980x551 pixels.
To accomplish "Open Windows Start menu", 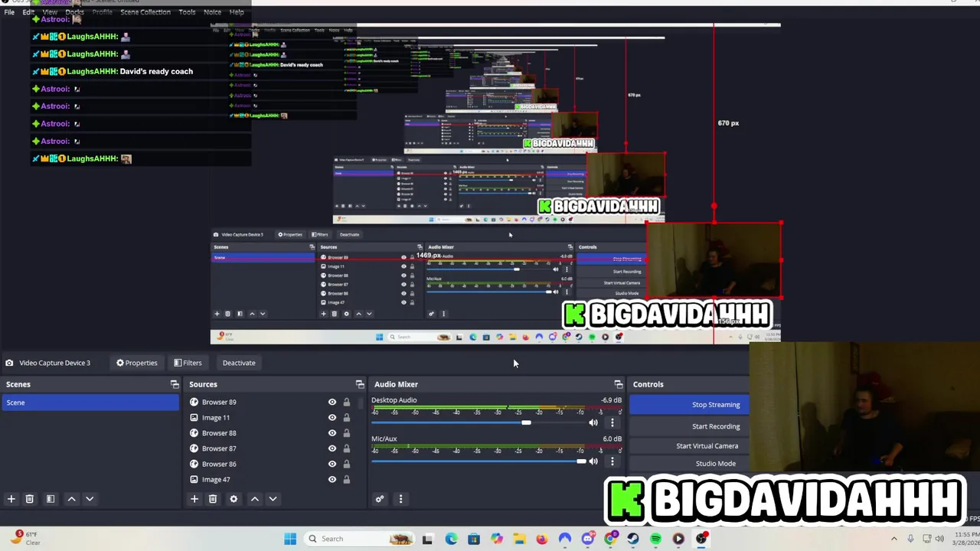I will 290,539.
